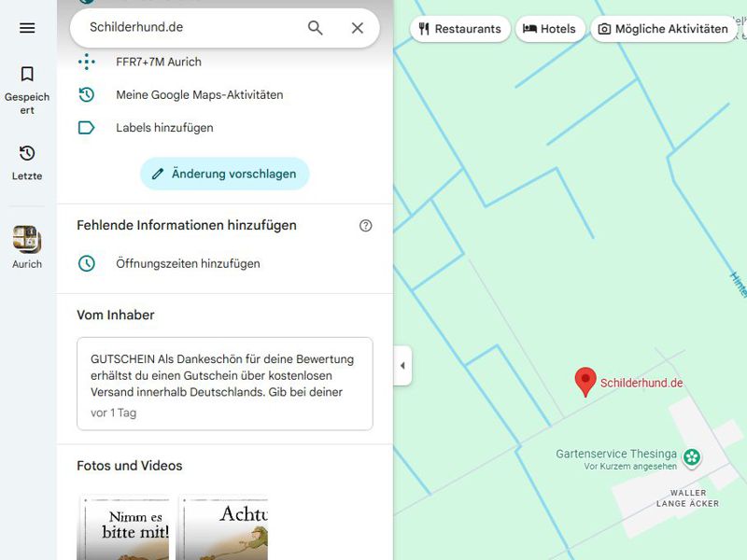Viewport: 747px width, 560px height.
Task: Filter map by Restaurants
Action: [460, 29]
